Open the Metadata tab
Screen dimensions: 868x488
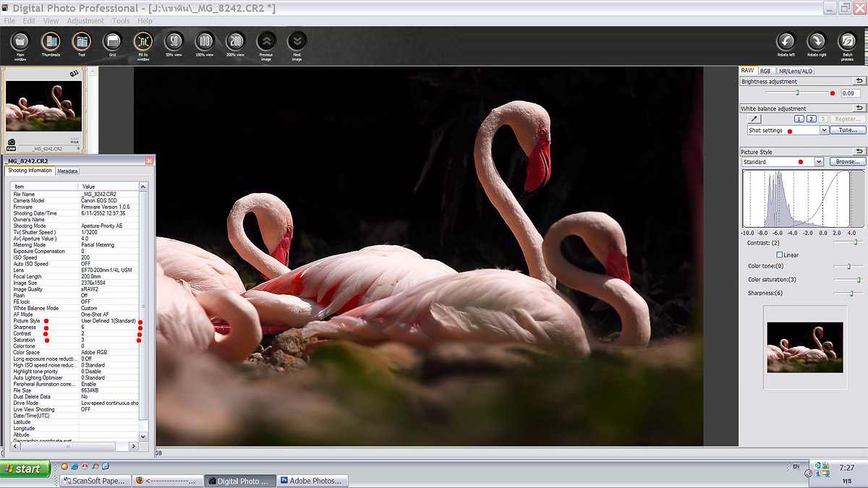(x=67, y=171)
